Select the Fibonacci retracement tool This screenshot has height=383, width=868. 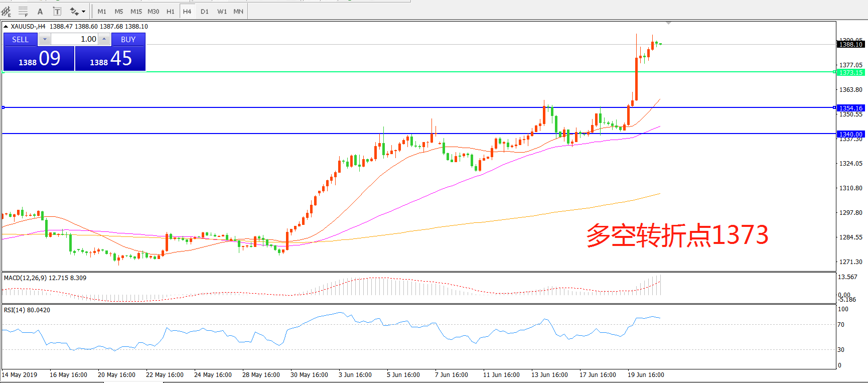coord(23,11)
